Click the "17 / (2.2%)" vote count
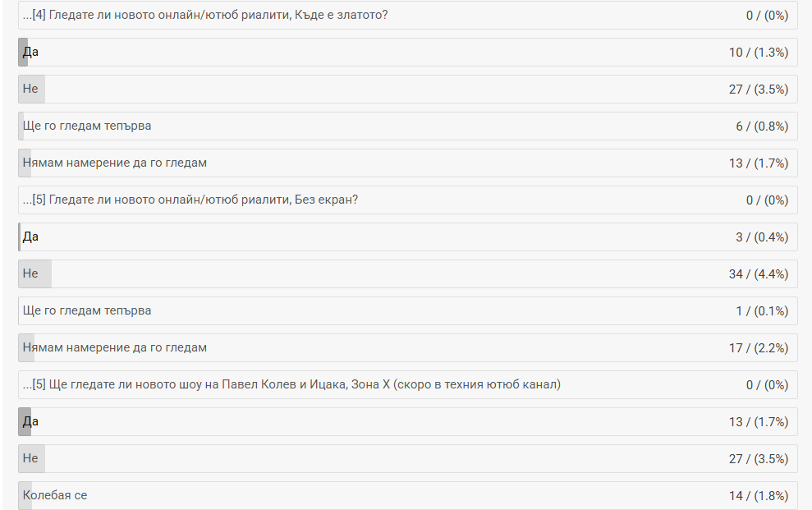This screenshot has height=510, width=812. click(758, 348)
